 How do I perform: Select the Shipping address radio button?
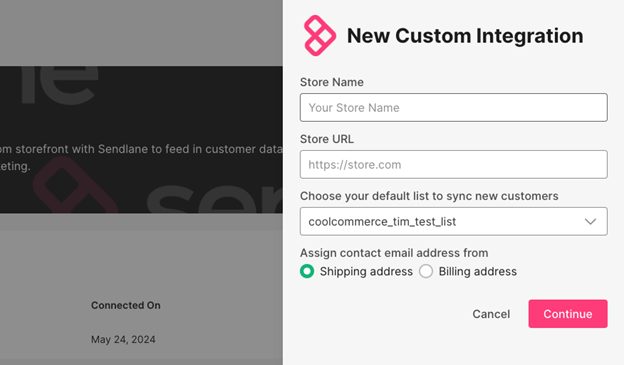(x=307, y=271)
